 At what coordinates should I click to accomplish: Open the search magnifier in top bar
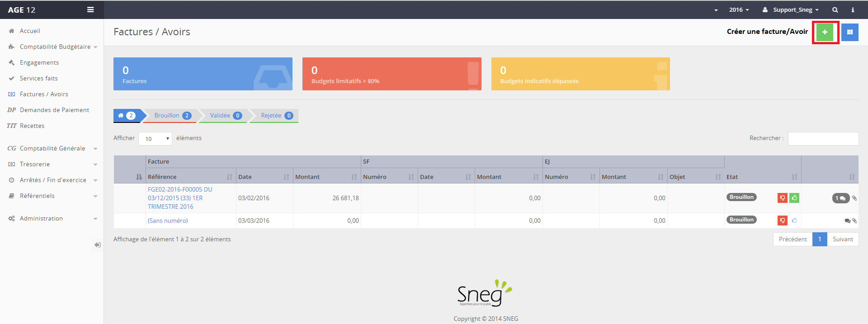tap(835, 10)
